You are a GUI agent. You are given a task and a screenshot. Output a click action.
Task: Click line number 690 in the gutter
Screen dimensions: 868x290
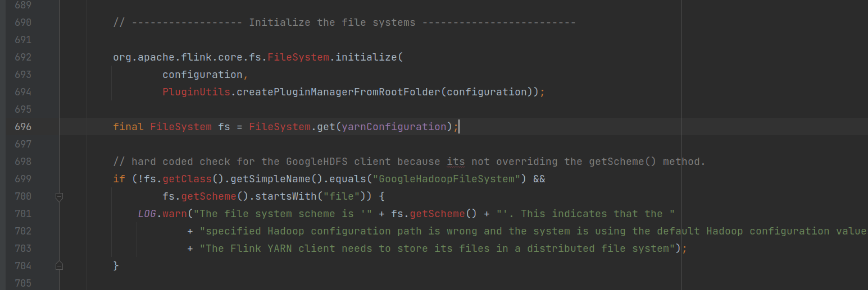23,22
